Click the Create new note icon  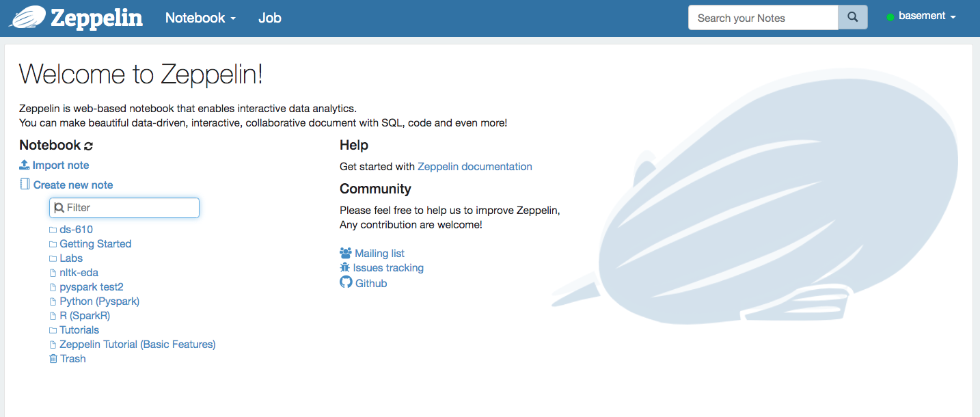click(25, 185)
